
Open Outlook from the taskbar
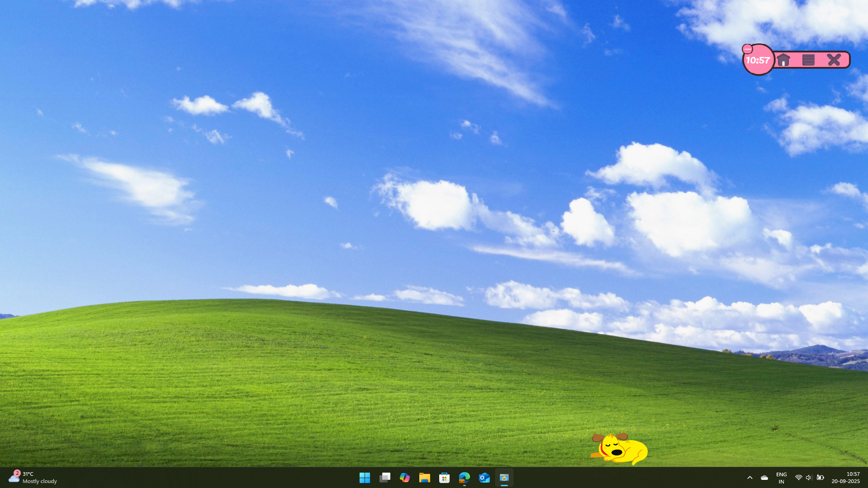484,478
